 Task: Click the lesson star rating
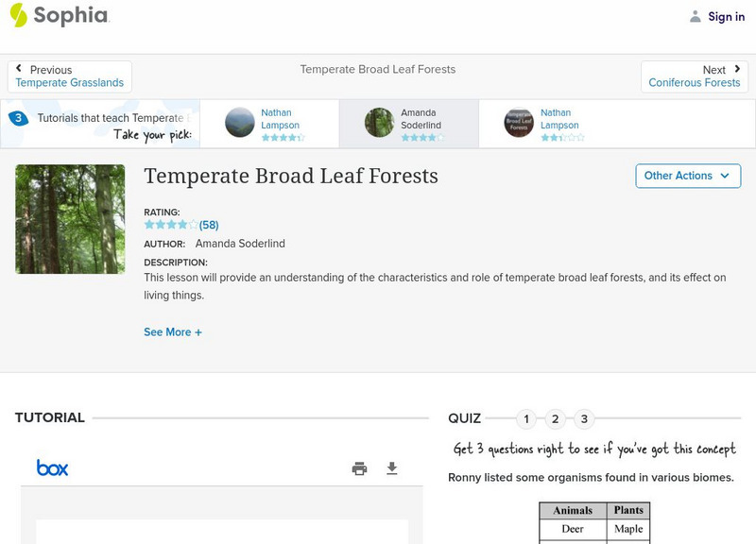click(171, 225)
